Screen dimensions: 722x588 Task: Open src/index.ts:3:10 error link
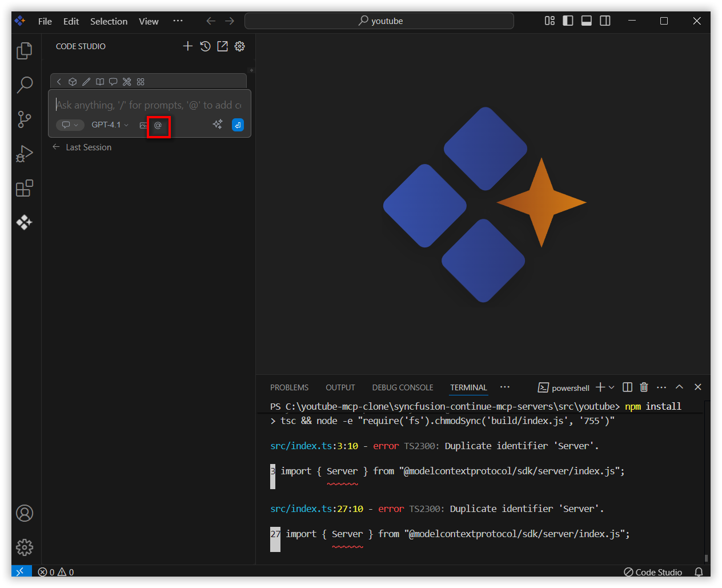coord(314,446)
